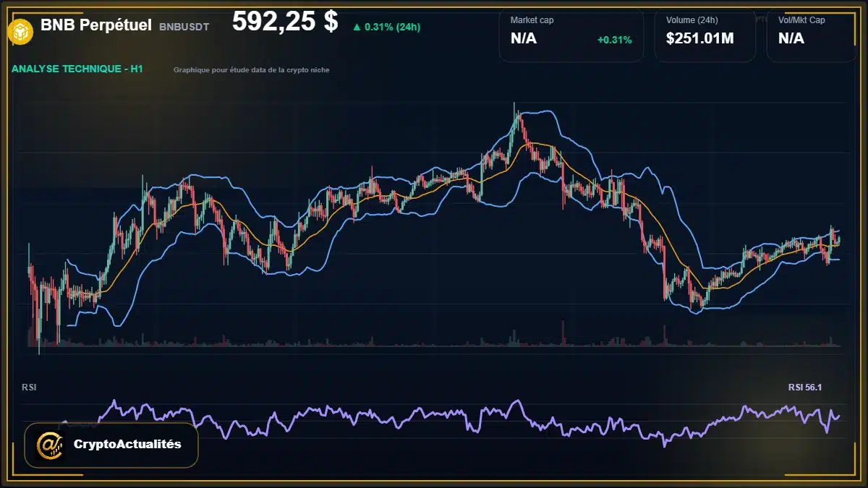Click the RSI 56.1 value label
The image size is (868, 488).
804,388
